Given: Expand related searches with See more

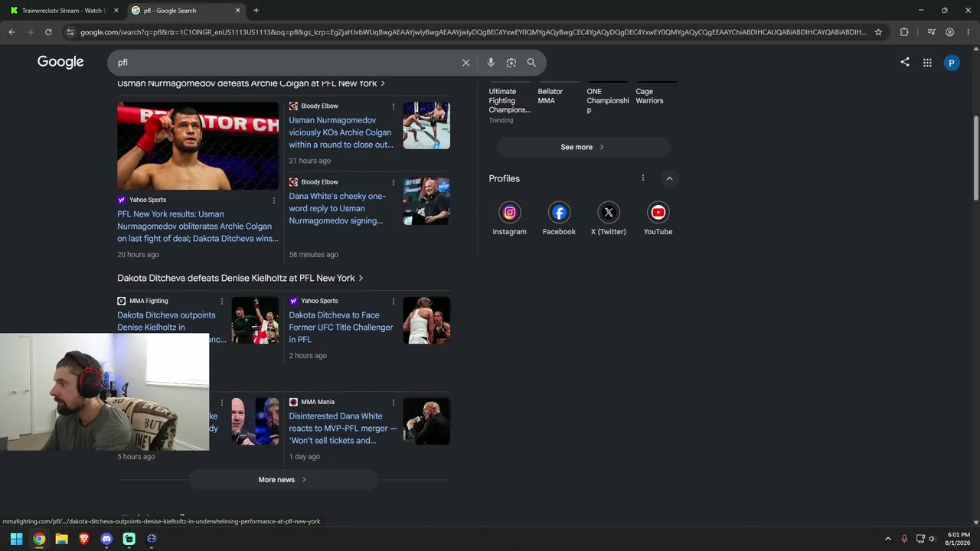Looking at the screenshot, I should 583,147.
